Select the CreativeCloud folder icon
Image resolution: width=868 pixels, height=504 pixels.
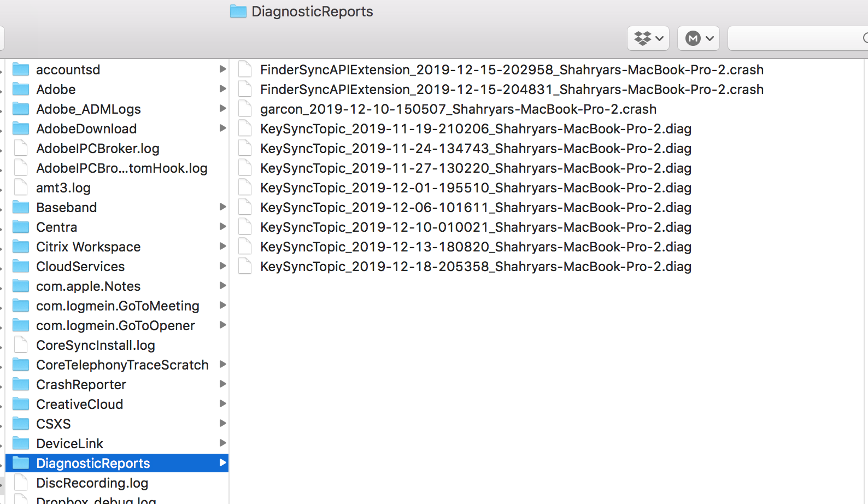tap(21, 404)
